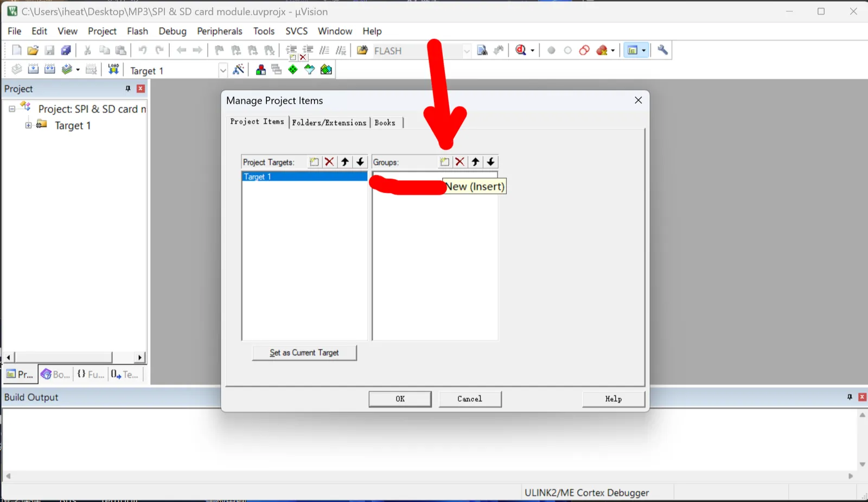Delete selected group with red X icon
Image resolution: width=868 pixels, height=502 pixels.
pos(459,162)
